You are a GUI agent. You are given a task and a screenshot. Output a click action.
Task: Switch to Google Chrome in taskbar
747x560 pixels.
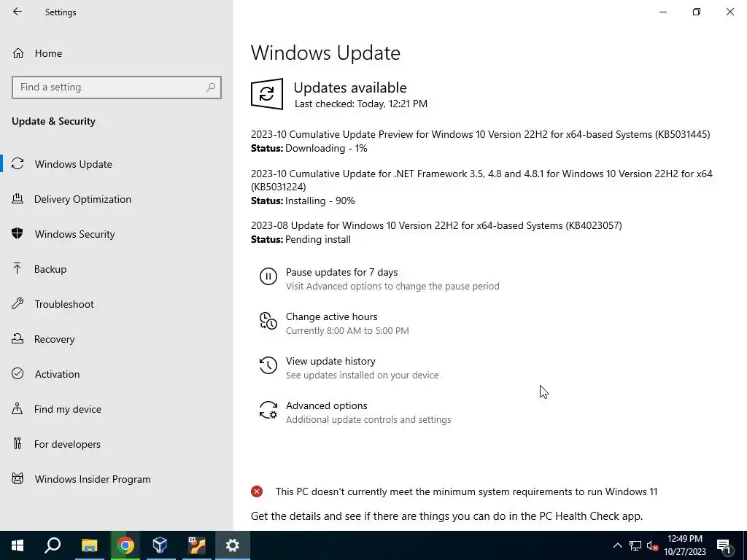click(125, 545)
